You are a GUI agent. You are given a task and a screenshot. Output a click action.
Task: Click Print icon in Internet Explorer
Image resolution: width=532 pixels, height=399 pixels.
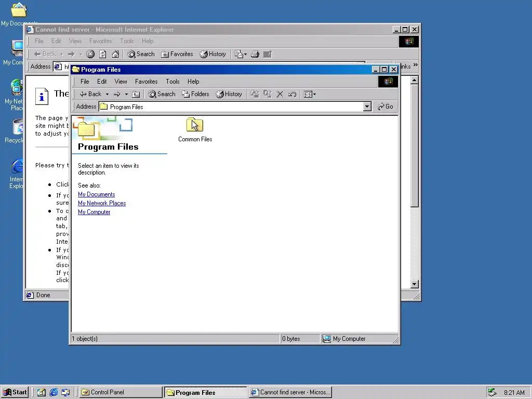tap(255, 54)
